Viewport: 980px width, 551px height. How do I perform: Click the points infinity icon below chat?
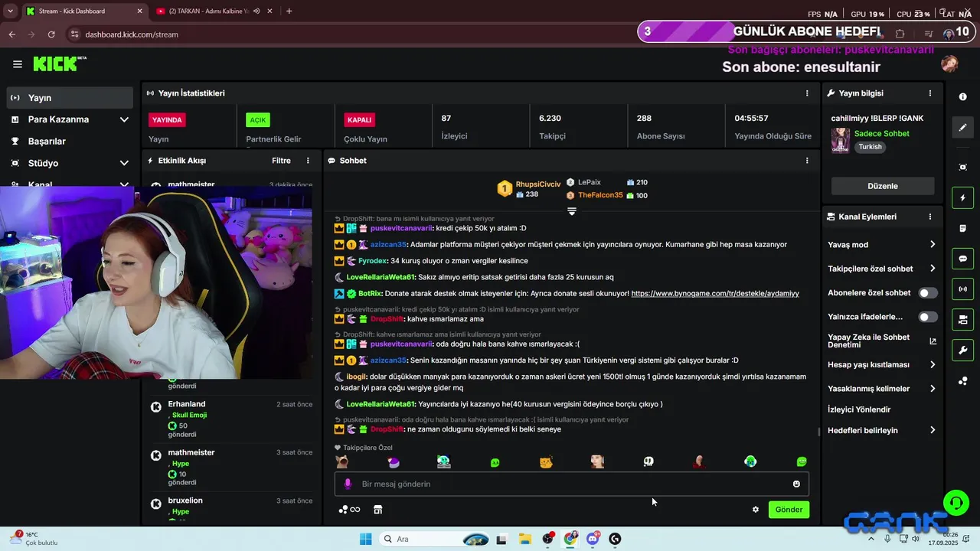[x=349, y=510]
